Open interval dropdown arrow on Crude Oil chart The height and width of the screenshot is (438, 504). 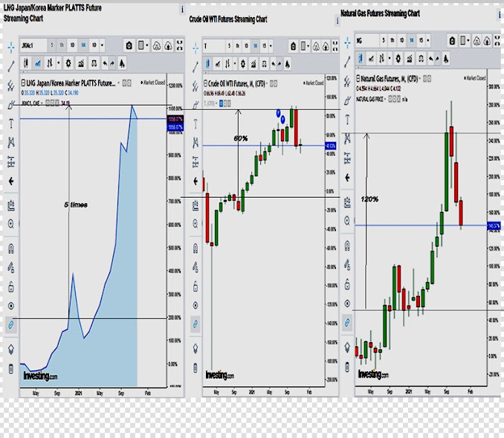pos(271,46)
